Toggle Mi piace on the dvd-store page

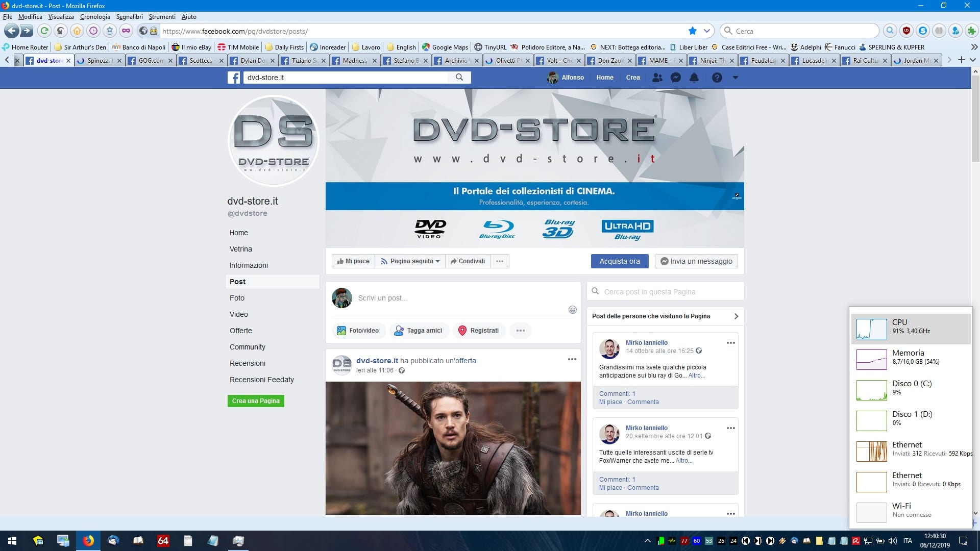click(x=353, y=261)
